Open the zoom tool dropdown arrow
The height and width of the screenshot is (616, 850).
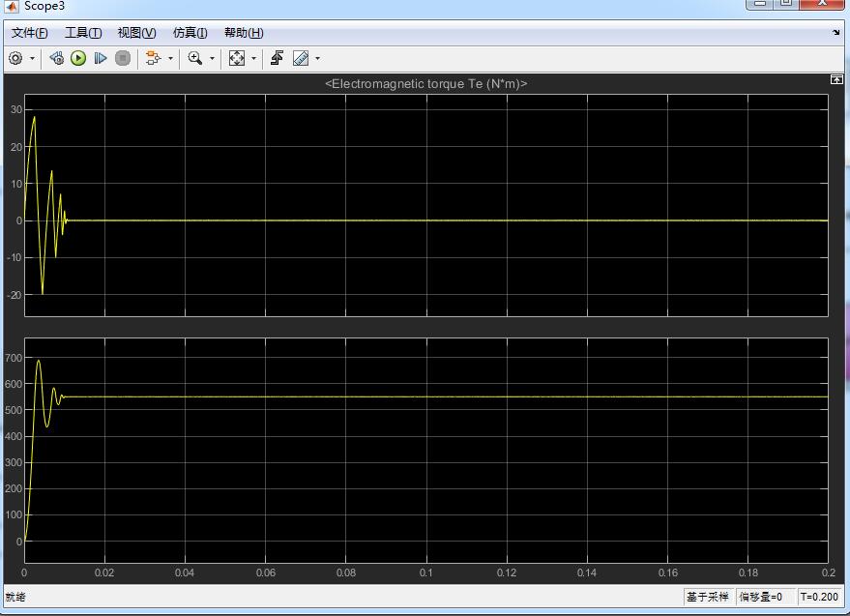coord(212,58)
